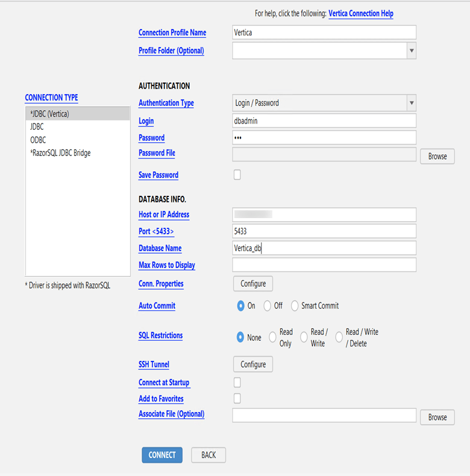
Task: Enable the Save Password checkbox
Action: (237, 175)
